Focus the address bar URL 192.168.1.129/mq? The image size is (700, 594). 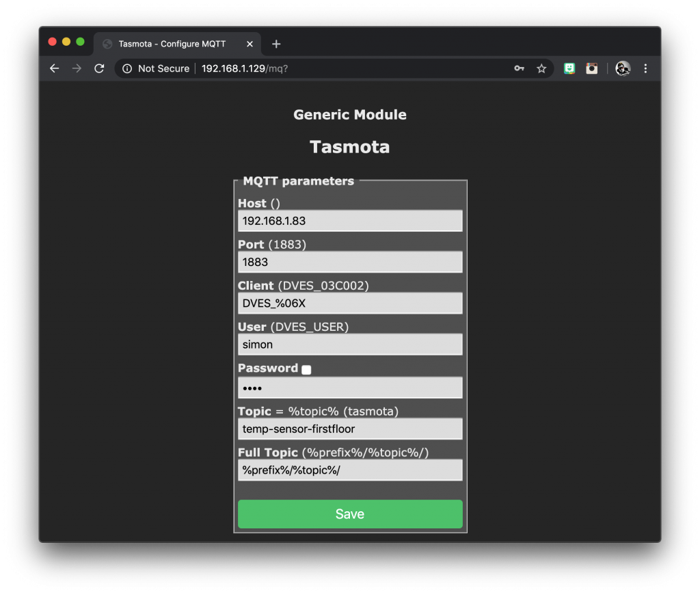tap(245, 68)
